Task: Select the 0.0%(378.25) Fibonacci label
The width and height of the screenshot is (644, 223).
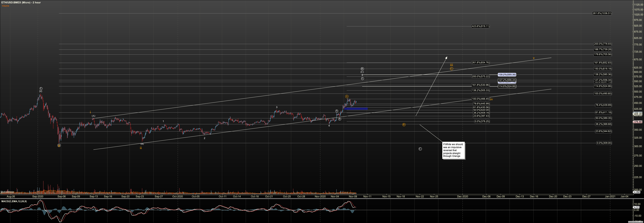Action: click(482, 121)
